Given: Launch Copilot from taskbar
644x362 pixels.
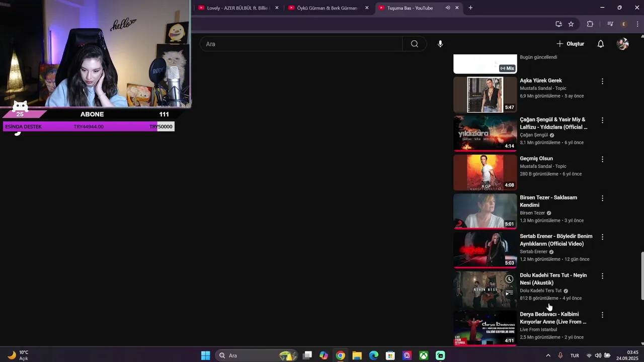Looking at the screenshot, I should coord(324,355).
